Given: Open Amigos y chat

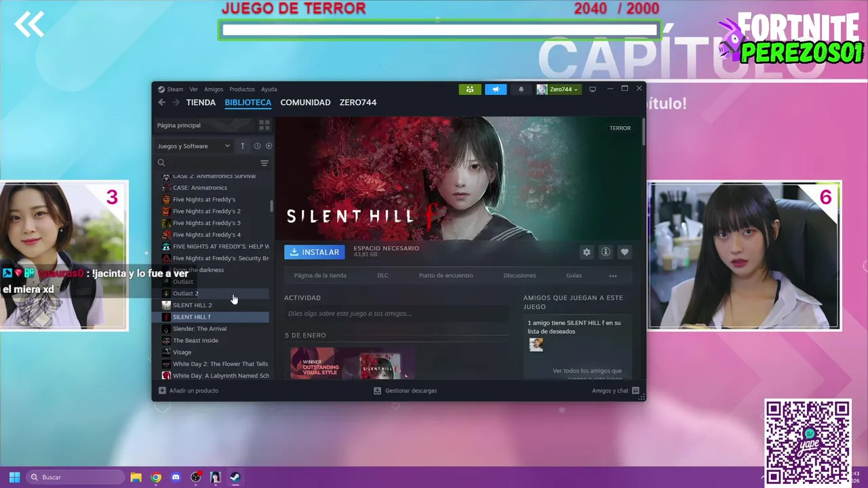Looking at the screenshot, I should 615,390.
